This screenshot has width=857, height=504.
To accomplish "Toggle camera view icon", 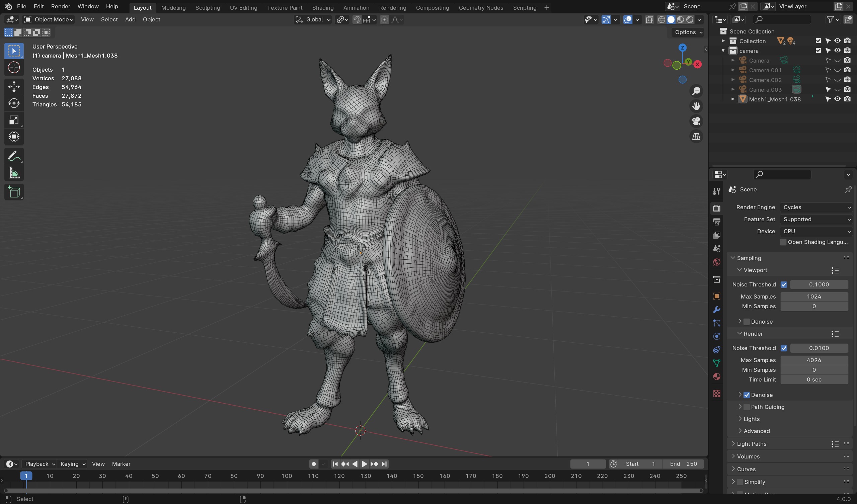I will click(696, 121).
